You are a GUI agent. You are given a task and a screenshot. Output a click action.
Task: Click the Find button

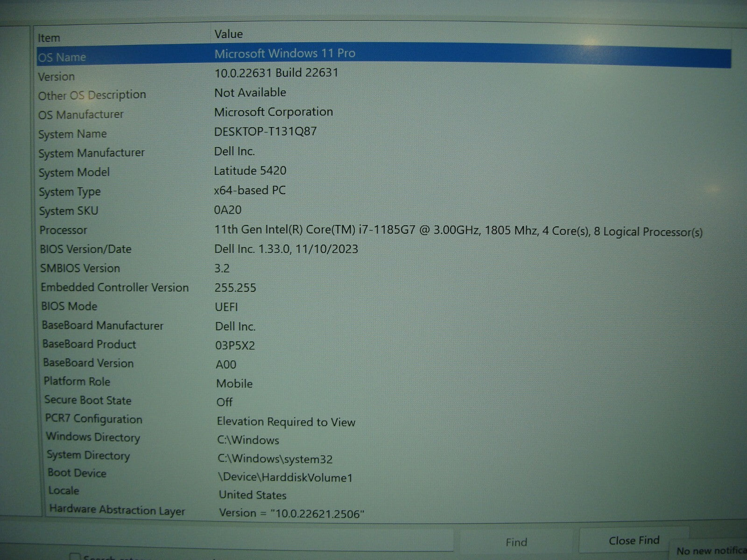[x=516, y=542]
